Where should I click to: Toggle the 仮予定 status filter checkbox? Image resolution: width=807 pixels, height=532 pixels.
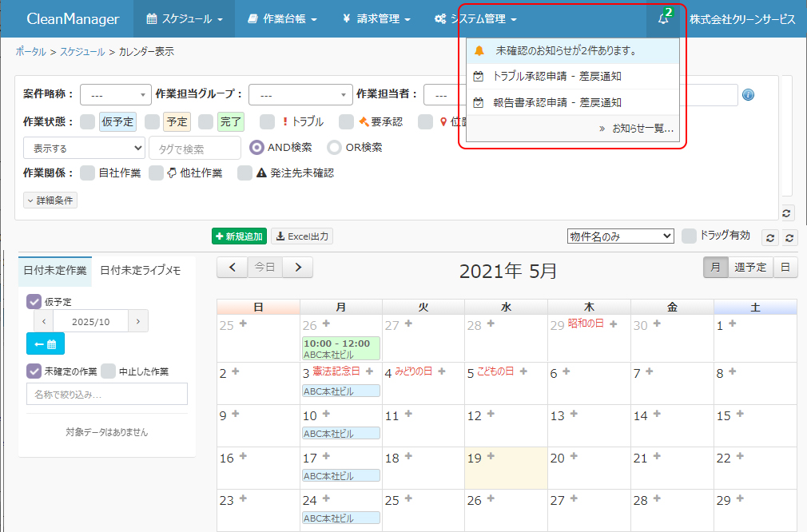88,121
